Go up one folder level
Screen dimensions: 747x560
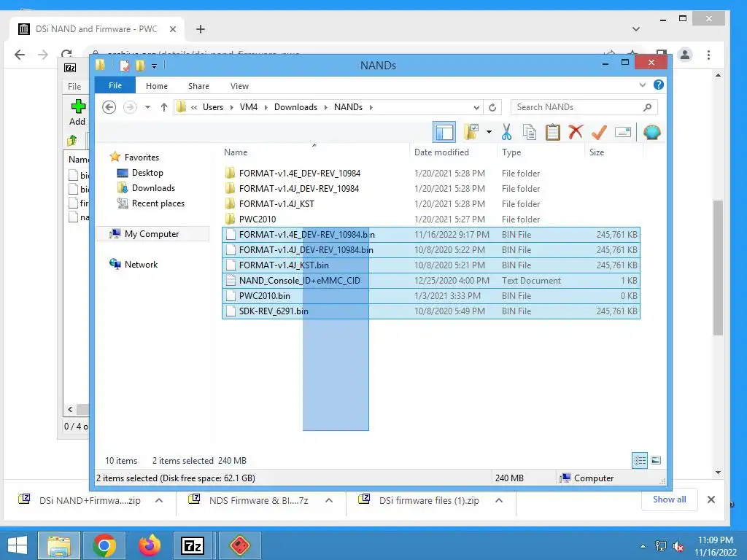click(x=164, y=107)
